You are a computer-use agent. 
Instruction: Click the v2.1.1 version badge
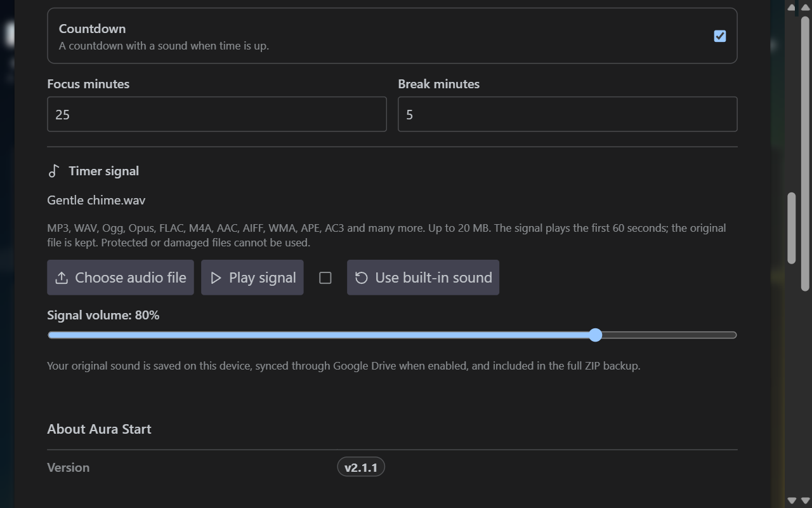[361, 467]
